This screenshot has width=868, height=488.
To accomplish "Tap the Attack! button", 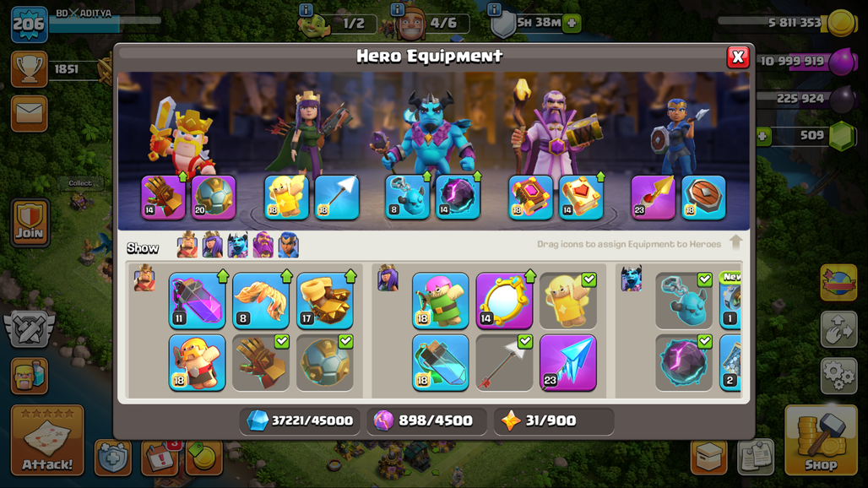I will pyautogui.click(x=47, y=440).
